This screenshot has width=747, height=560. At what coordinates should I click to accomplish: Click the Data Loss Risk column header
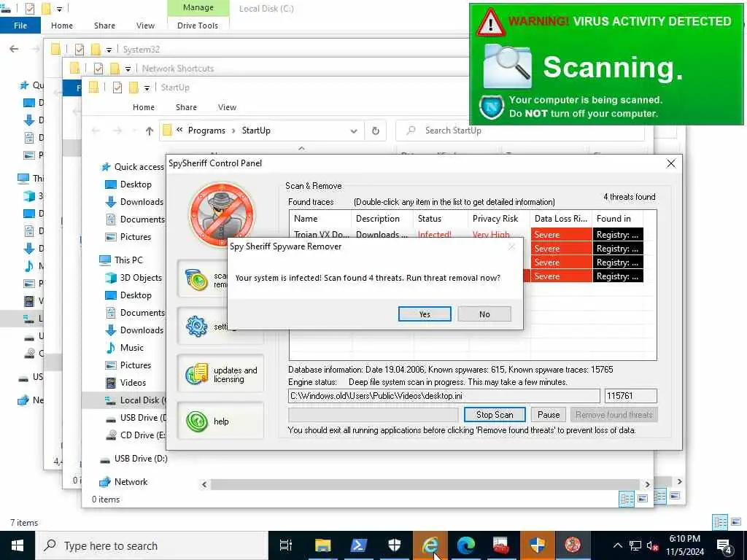561,219
